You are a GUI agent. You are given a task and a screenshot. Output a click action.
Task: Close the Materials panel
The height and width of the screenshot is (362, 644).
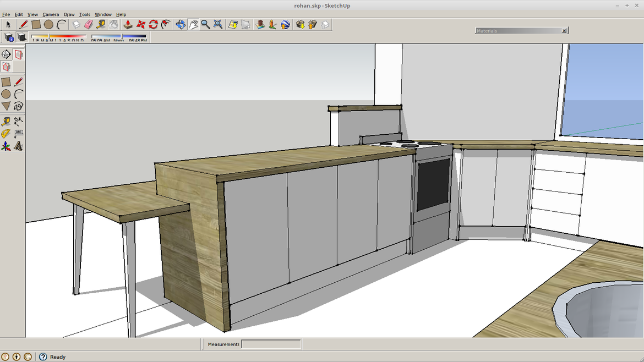click(x=564, y=31)
